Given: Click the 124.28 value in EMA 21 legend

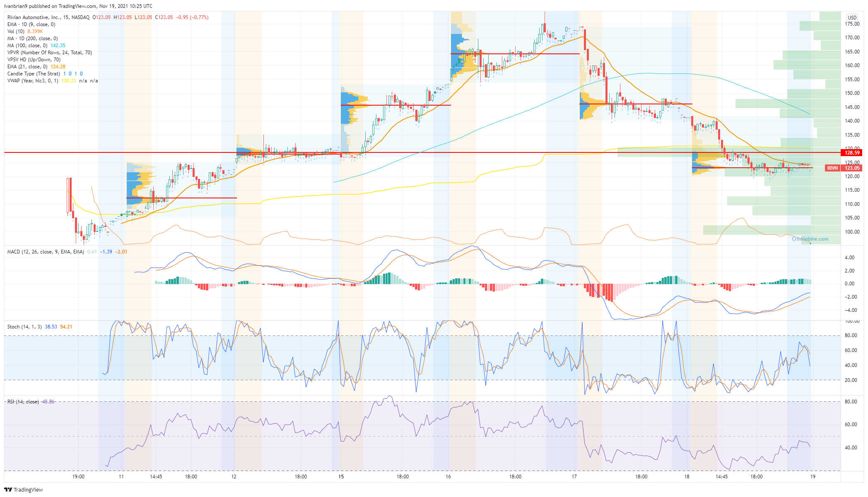Looking at the screenshot, I should 58,67.
